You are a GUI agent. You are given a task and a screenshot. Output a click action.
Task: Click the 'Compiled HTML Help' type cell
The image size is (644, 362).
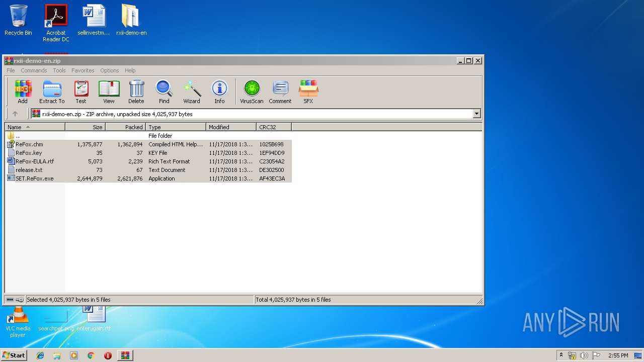176,144
